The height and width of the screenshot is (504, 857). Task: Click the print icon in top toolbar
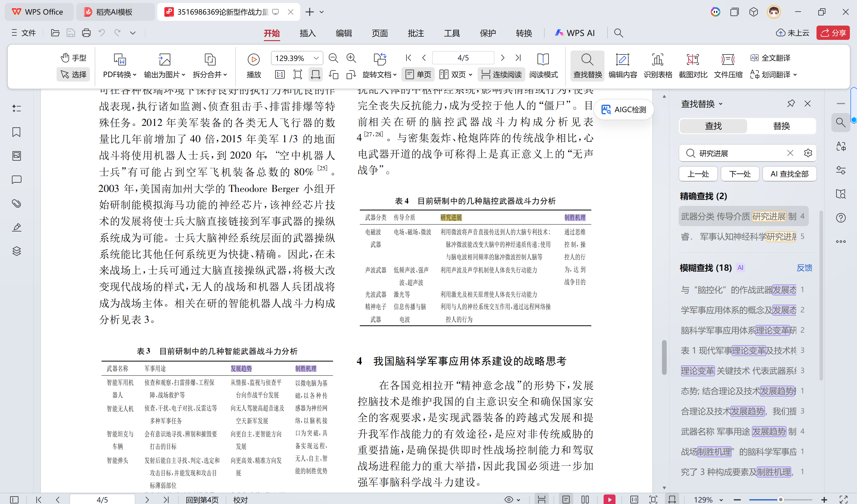coord(86,33)
